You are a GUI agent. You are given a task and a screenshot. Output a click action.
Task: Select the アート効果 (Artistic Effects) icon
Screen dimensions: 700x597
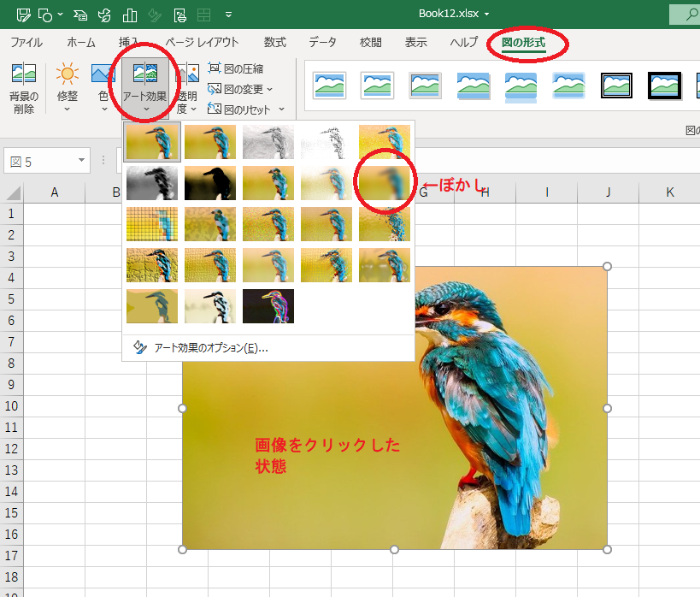click(145, 75)
